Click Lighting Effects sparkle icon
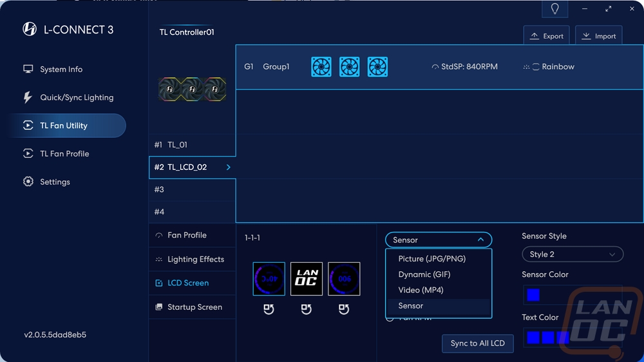The height and width of the screenshot is (362, 644). [x=159, y=260]
